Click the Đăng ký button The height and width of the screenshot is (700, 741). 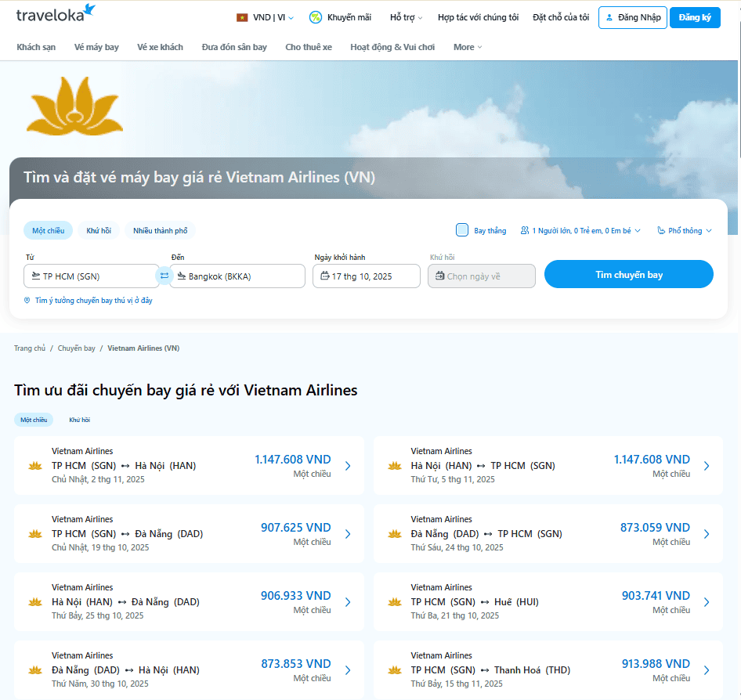[x=695, y=17]
